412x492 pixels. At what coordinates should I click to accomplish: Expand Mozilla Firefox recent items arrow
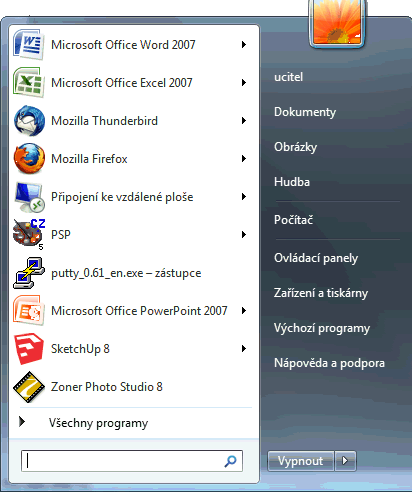click(x=244, y=159)
